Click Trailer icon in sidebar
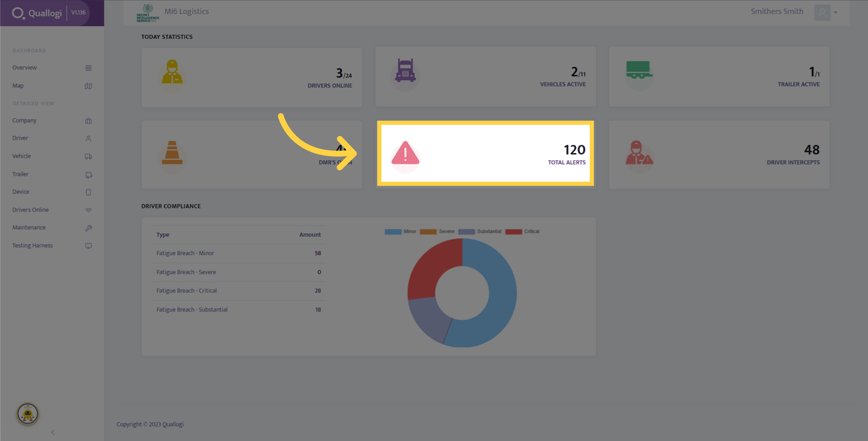The width and height of the screenshot is (868, 441). (88, 174)
